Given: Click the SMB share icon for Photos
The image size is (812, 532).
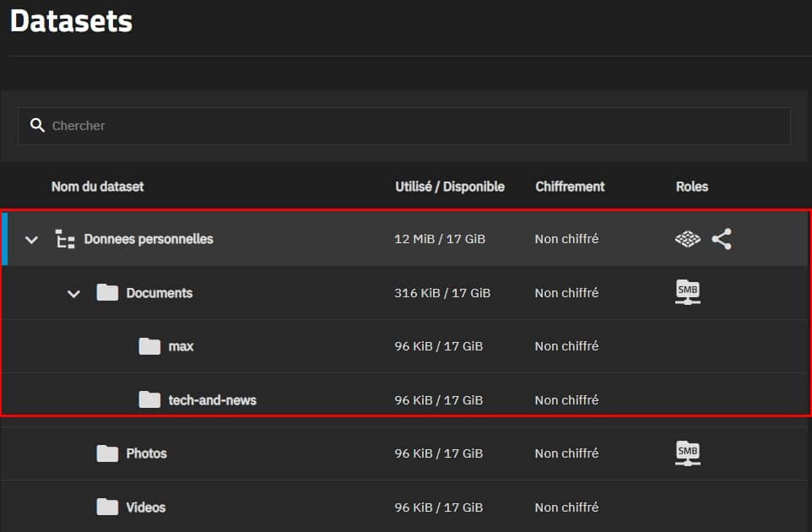Looking at the screenshot, I should coord(688,453).
